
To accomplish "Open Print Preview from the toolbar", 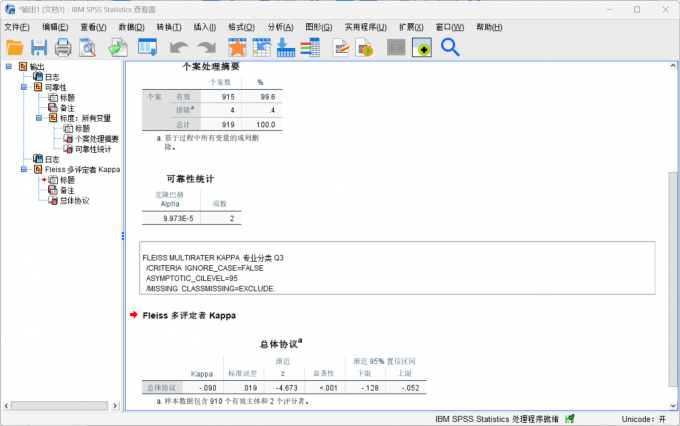I will (88, 47).
